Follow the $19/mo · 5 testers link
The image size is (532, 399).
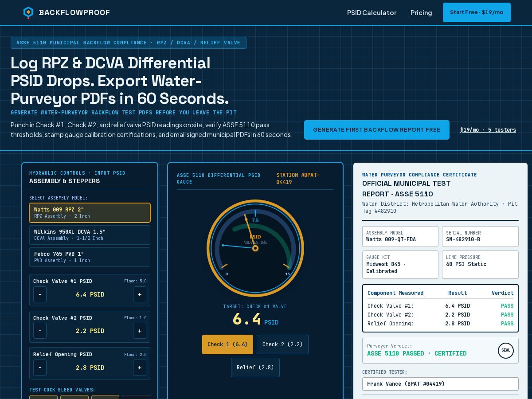tap(488, 130)
